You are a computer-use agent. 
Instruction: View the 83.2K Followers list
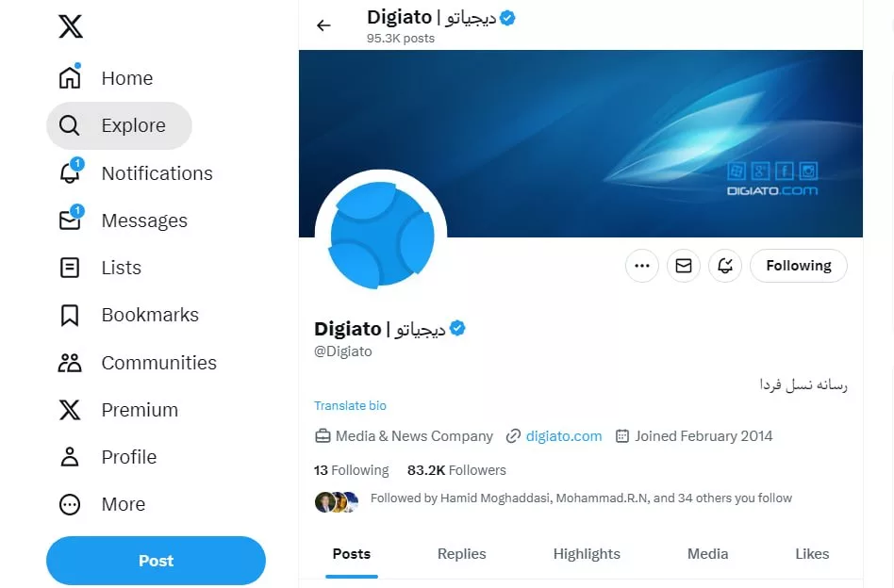(456, 470)
